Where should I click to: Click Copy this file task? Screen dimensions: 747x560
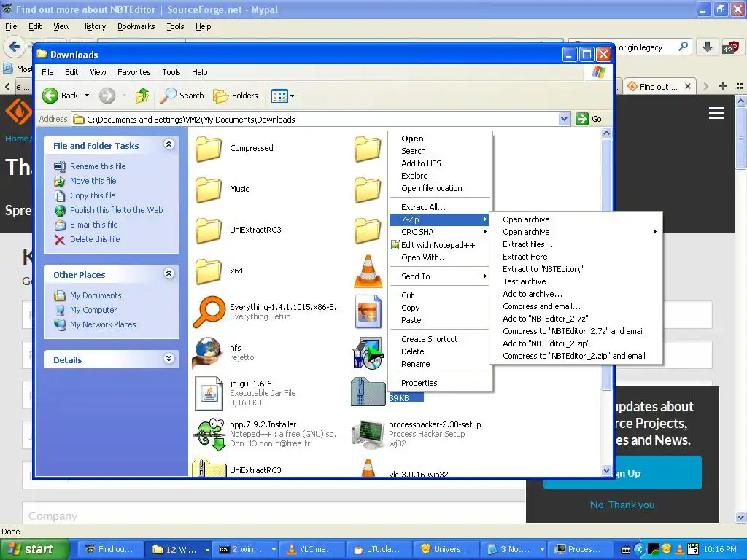click(x=93, y=195)
